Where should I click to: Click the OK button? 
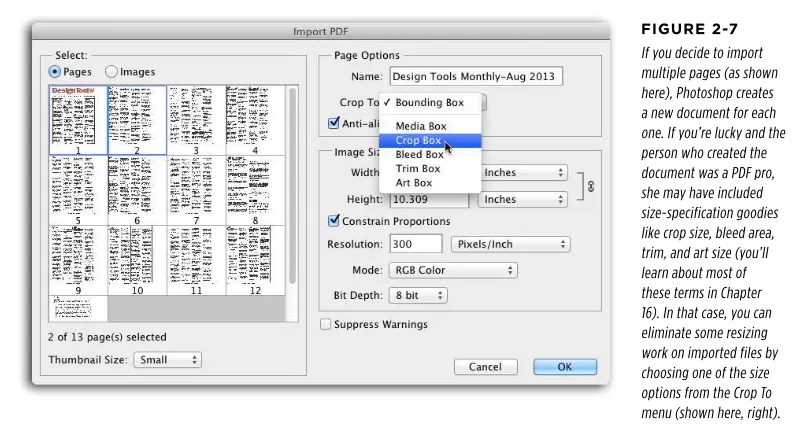click(x=565, y=367)
